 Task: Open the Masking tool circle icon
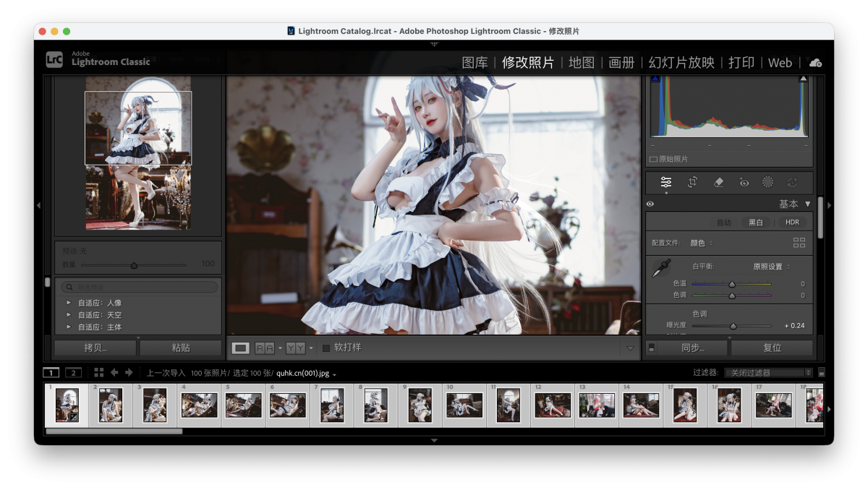pos(767,182)
